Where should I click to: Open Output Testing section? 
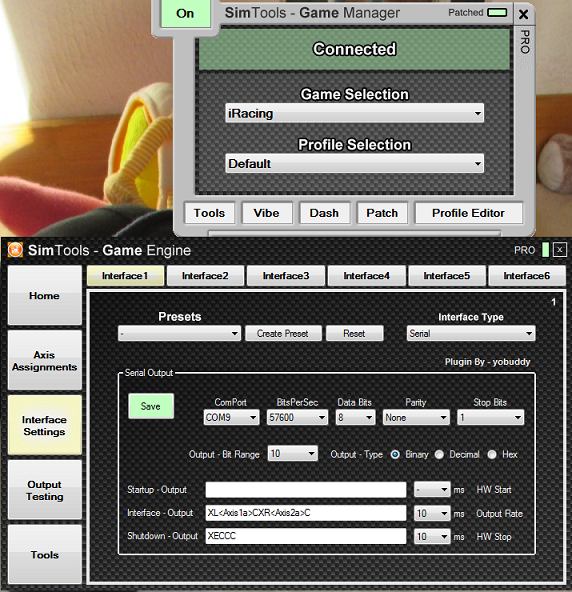[x=45, y=490]
